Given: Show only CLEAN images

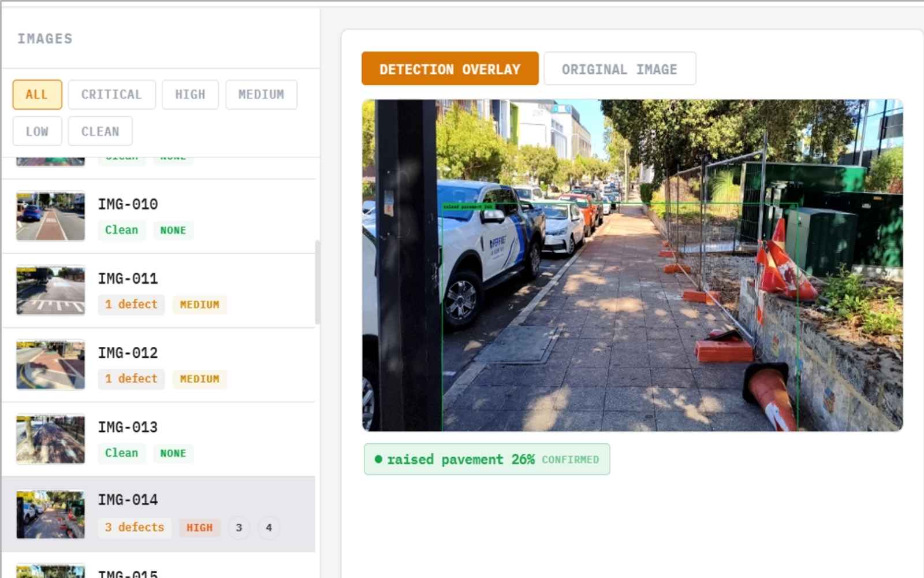Looking at the screenshot, I should (100, 131).
